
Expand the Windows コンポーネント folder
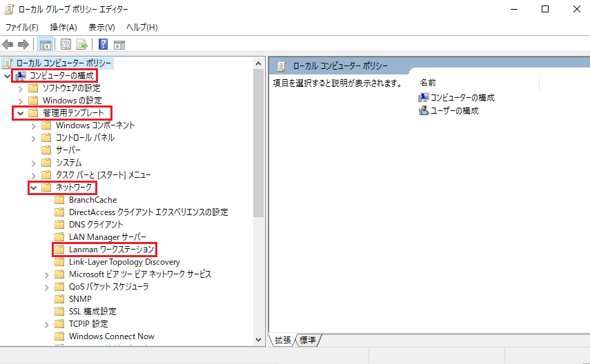pyautogui.click(x=34, y=125)
